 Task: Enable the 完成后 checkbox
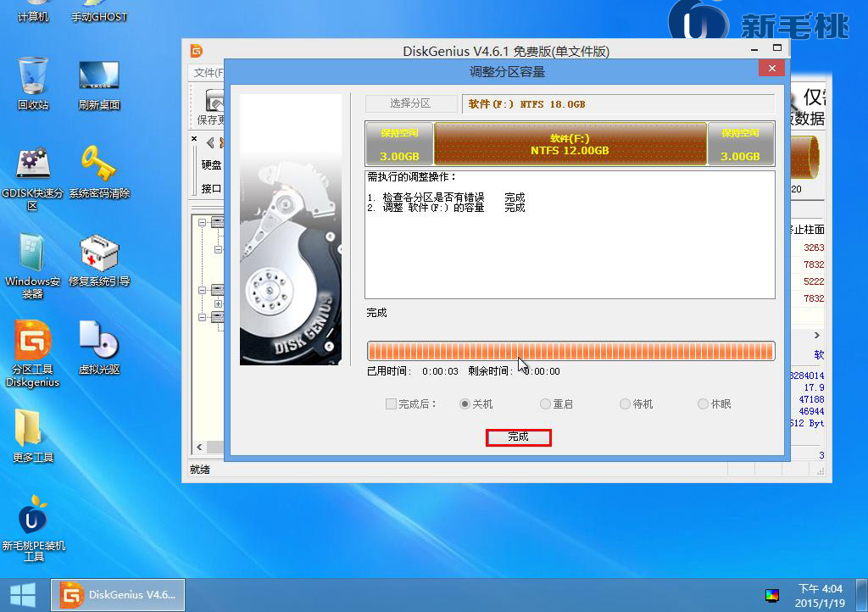pos(391,404)
